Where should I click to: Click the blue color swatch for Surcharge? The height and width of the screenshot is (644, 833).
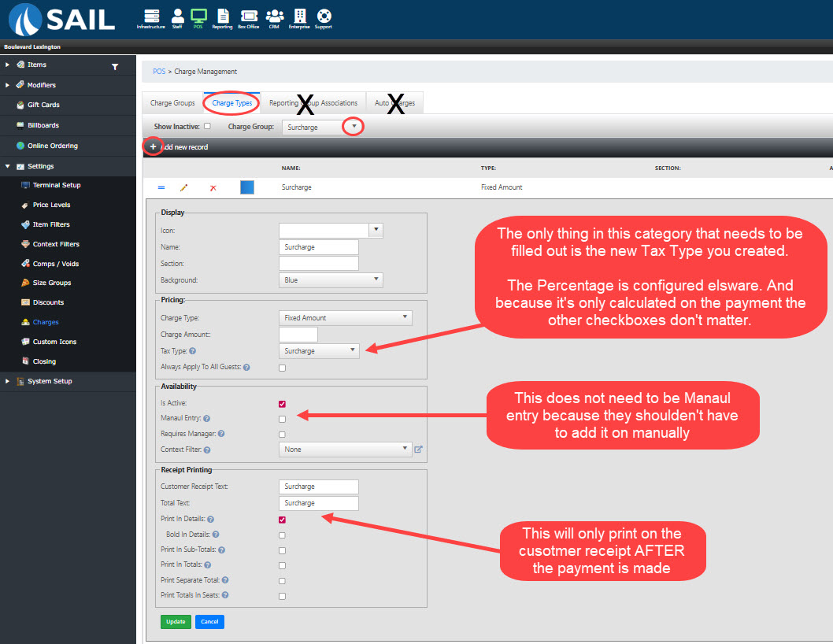pyautogui.click(x=247, y=188)
